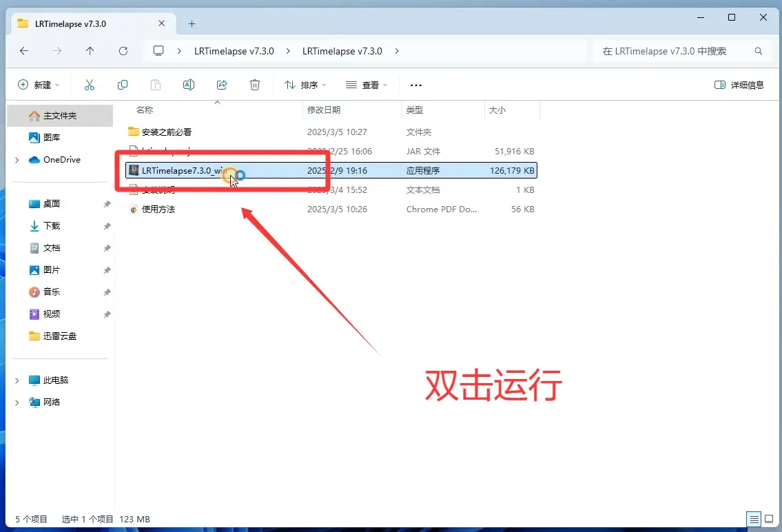Click the Copy icon in toolbar

pos(122,85)
